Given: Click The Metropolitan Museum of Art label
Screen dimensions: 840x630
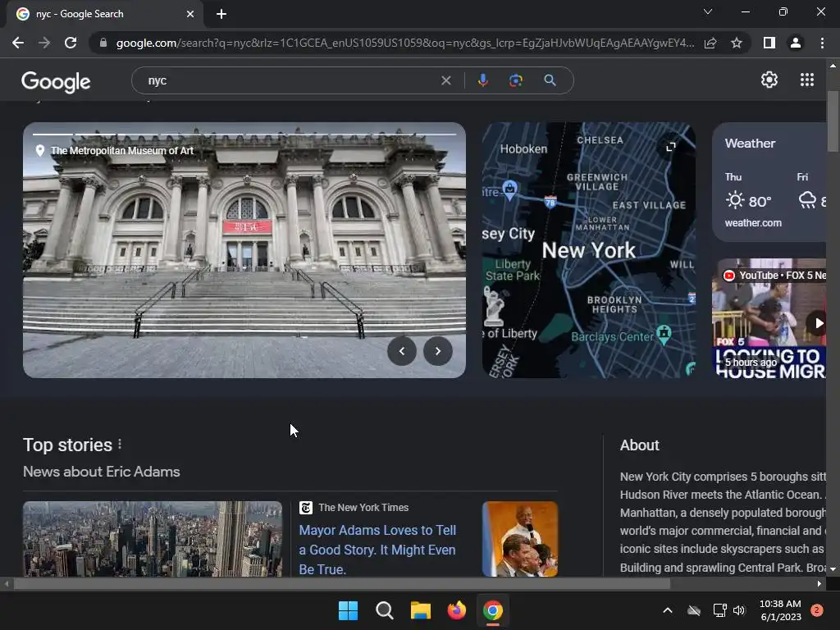Looking at the screenshot, I should 121,151.
